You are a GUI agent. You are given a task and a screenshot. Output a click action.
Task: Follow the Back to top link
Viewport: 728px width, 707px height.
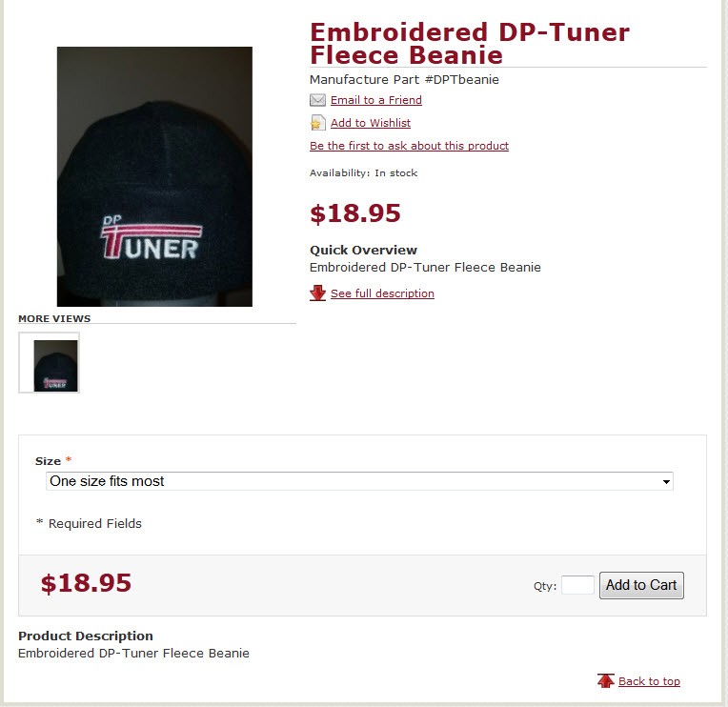coord(649,681)
